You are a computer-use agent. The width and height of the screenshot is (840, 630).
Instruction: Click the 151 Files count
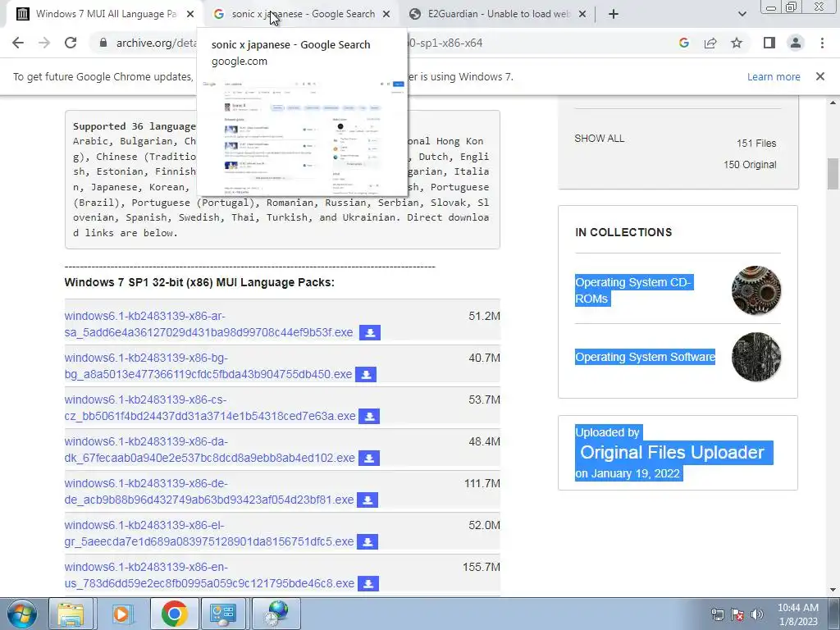click(756, 143)
